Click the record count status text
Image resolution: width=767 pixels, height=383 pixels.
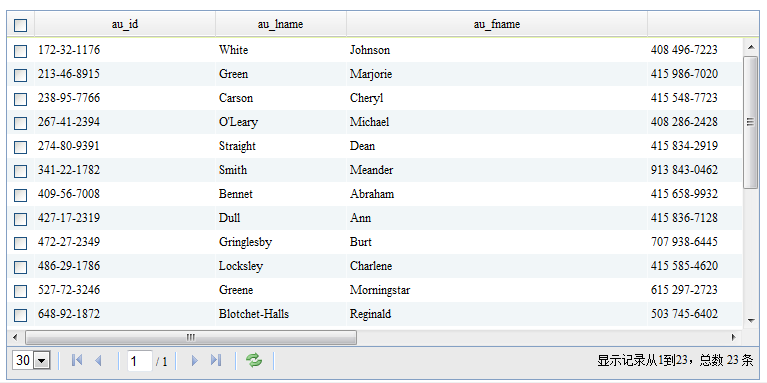tap(675, 361)
